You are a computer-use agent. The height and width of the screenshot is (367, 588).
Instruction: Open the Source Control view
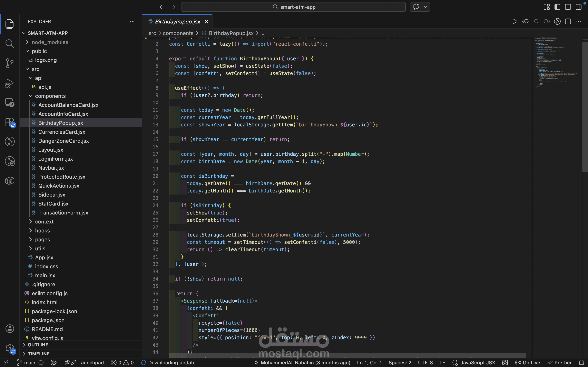click(x=9, y=63)
